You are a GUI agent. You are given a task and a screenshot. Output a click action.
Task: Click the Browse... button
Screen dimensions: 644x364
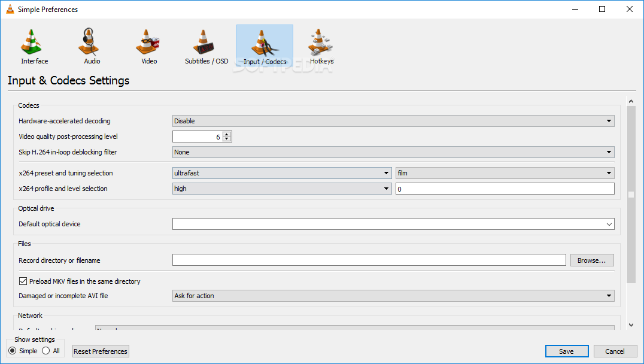click(592, 260)
